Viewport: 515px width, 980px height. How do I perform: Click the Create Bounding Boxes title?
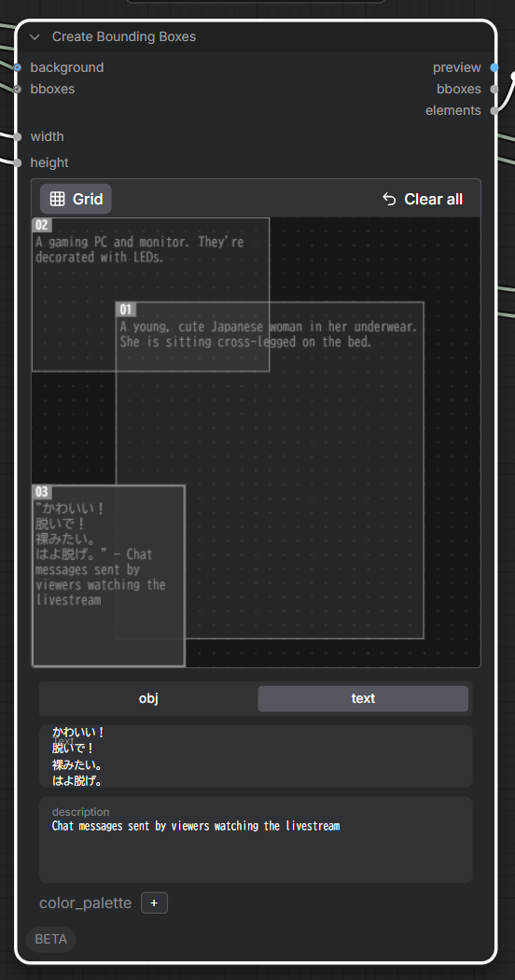tap(124, 37)
